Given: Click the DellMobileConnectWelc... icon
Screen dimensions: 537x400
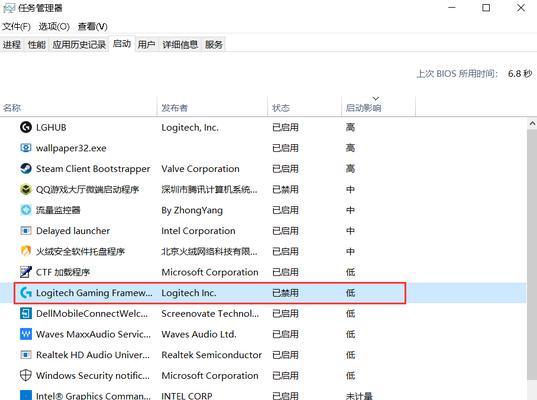Looking at the screenshot, I should click(x=26, y=313).
